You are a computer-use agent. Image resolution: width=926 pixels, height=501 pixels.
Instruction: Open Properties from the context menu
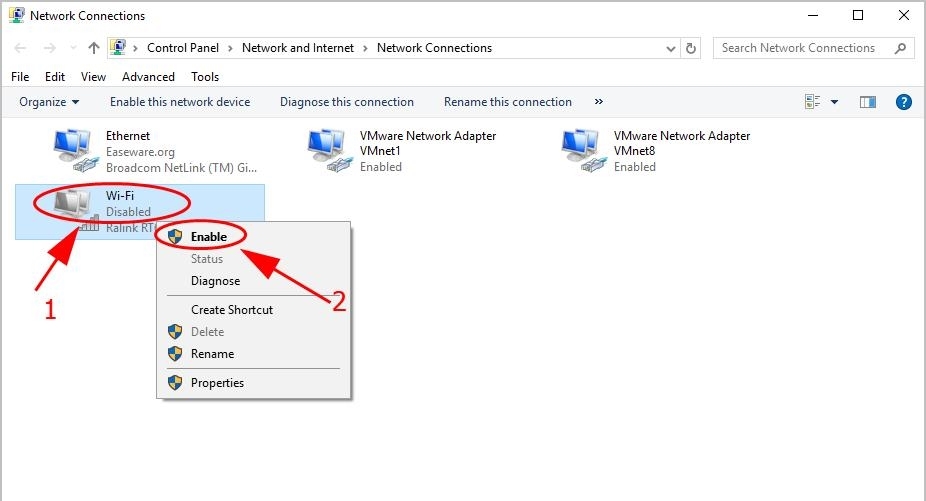pos(254,383)
